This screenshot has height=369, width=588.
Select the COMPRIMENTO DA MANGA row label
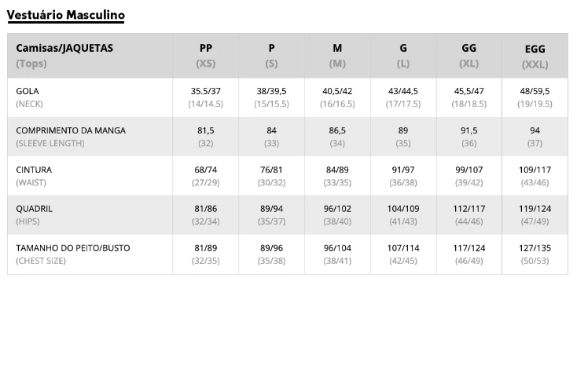coord(90,137)
